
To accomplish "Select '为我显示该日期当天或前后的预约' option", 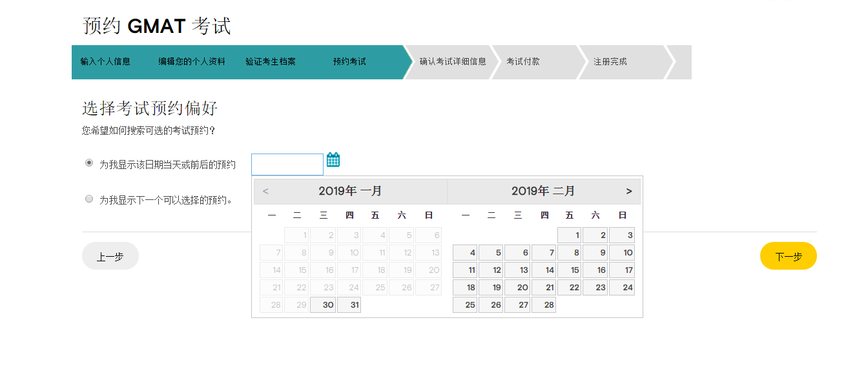I will (x=88, y=163).
